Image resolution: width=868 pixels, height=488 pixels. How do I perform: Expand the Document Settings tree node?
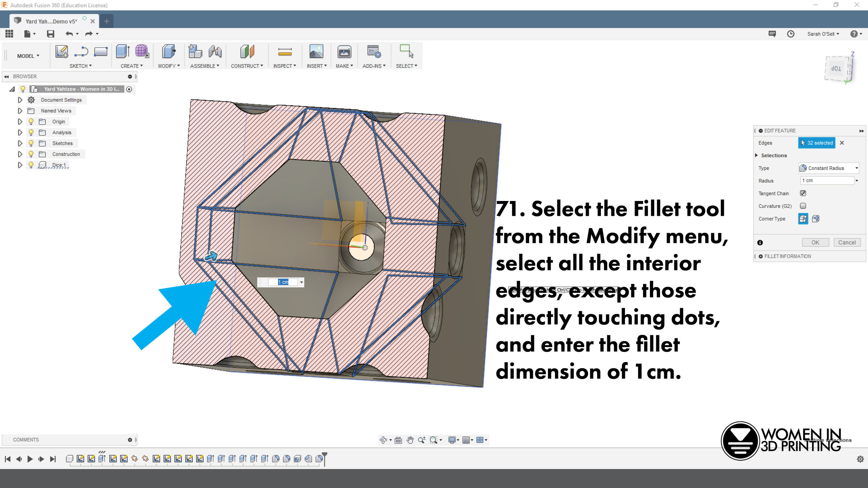(20, 100)
